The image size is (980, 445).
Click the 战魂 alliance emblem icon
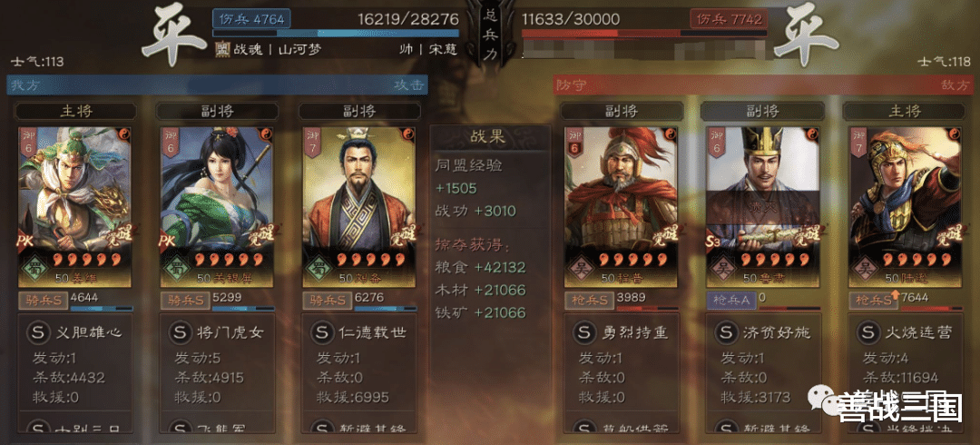click(222, 50)
